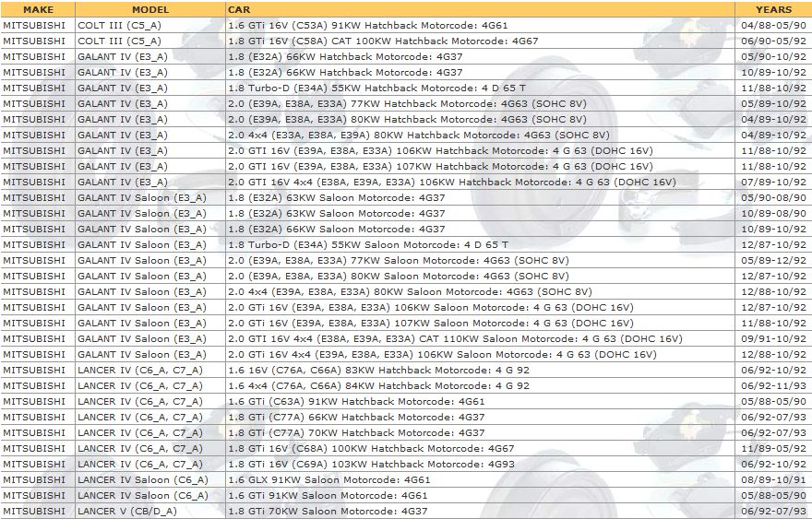Click the year range 06/92-11/93
Image resolution: width=812 pixels, height=519 pixels.
tap(773, 385)
